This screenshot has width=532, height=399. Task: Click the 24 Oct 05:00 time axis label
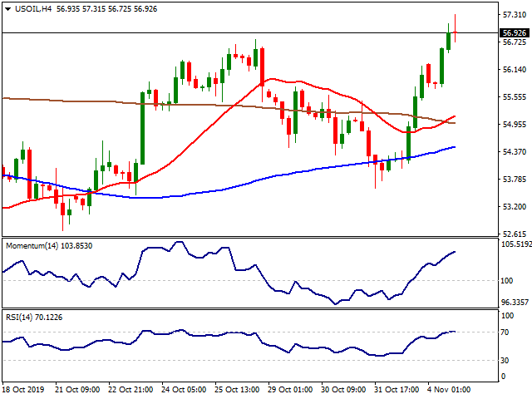pos(184,390)
